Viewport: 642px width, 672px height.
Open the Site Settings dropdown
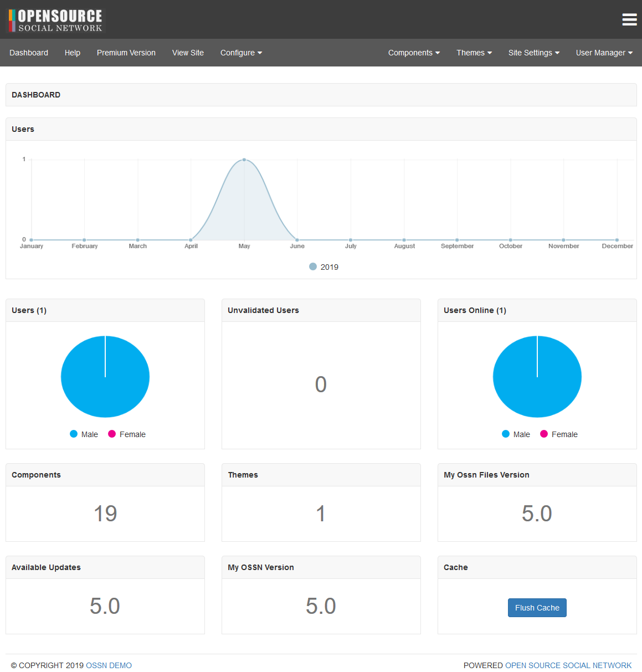click(x=534, y=53)
